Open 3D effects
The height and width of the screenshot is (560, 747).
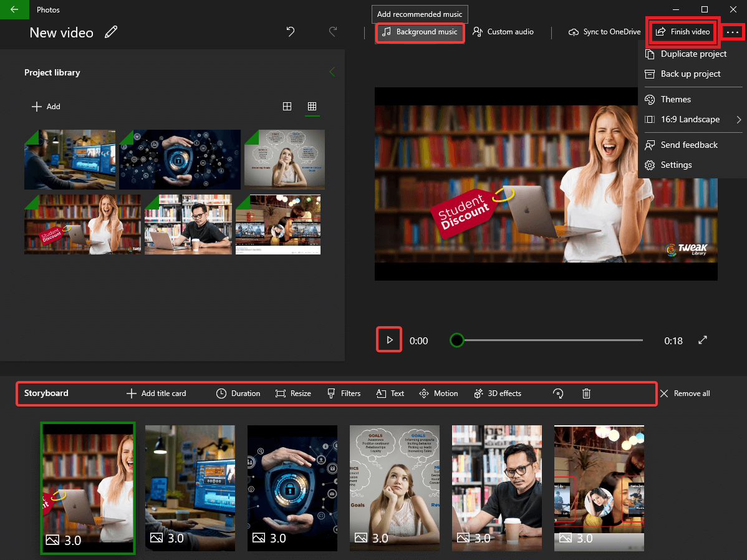(x=498, y=393)
